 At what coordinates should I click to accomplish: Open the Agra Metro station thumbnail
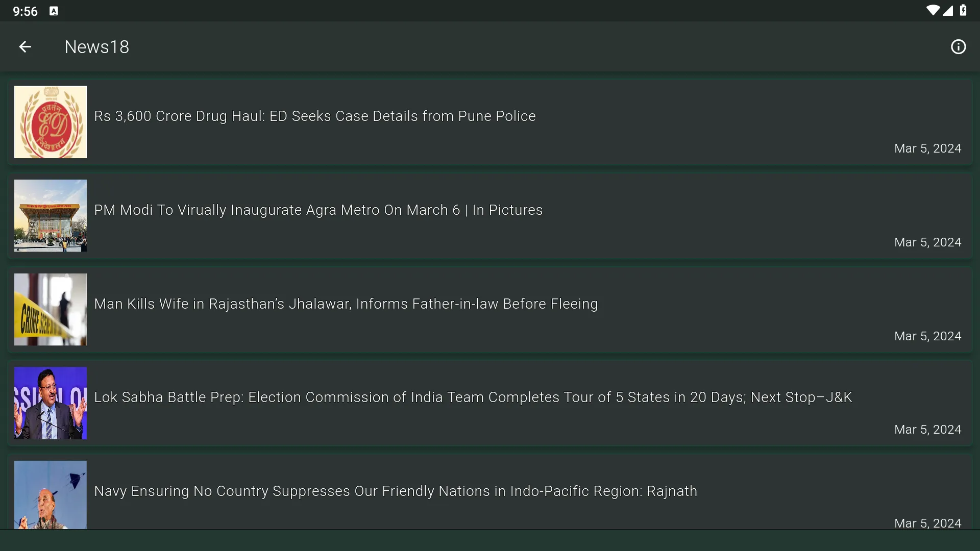pyautogui.click(x=51, y=216)
